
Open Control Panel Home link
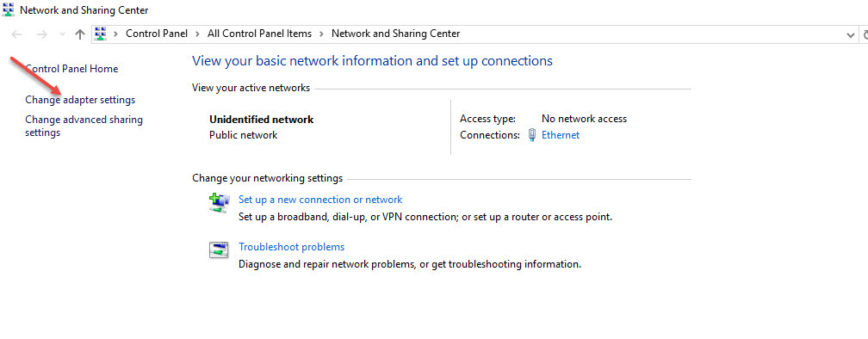point(72,69)
